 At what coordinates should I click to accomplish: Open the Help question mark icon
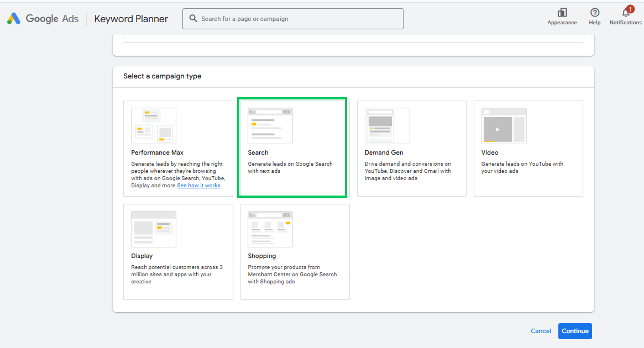(594, 12)
